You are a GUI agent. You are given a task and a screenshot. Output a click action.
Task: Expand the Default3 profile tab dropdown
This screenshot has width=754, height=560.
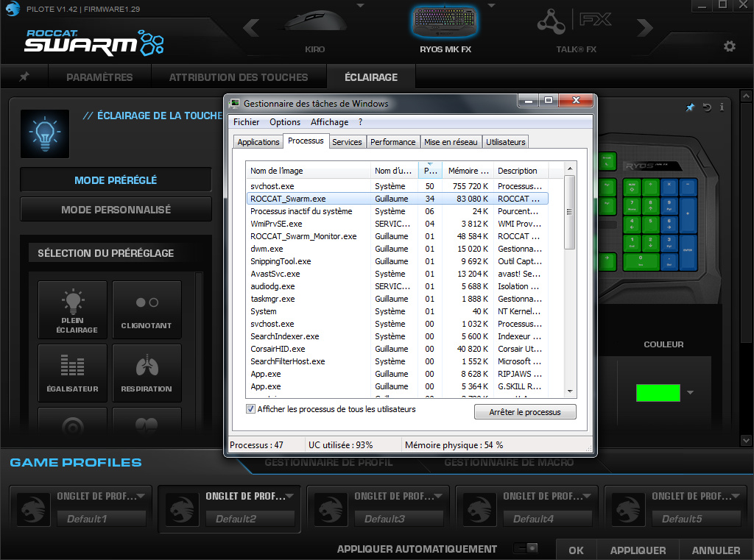(438, 496)
